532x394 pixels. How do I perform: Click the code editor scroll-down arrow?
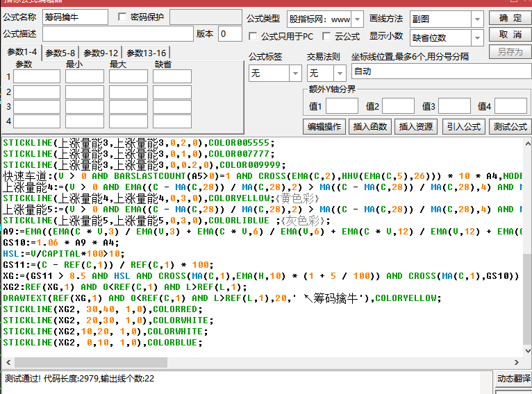click(528, 350)
